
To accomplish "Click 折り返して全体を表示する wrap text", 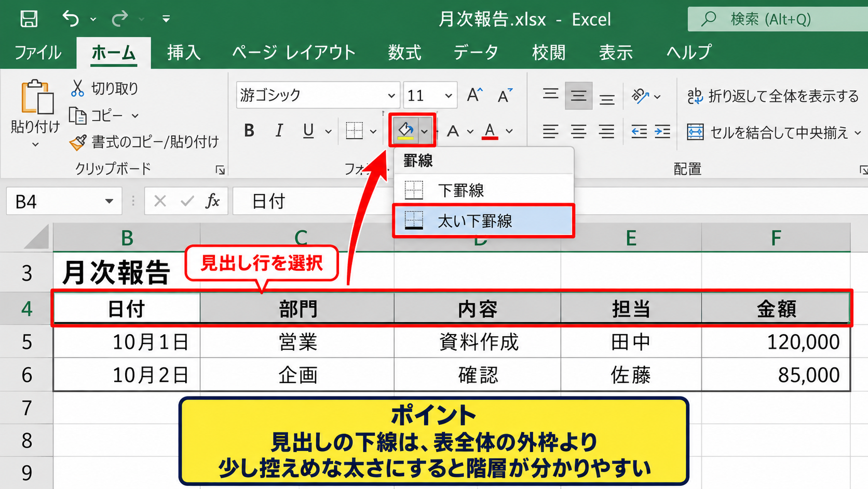I will point(773,96).
